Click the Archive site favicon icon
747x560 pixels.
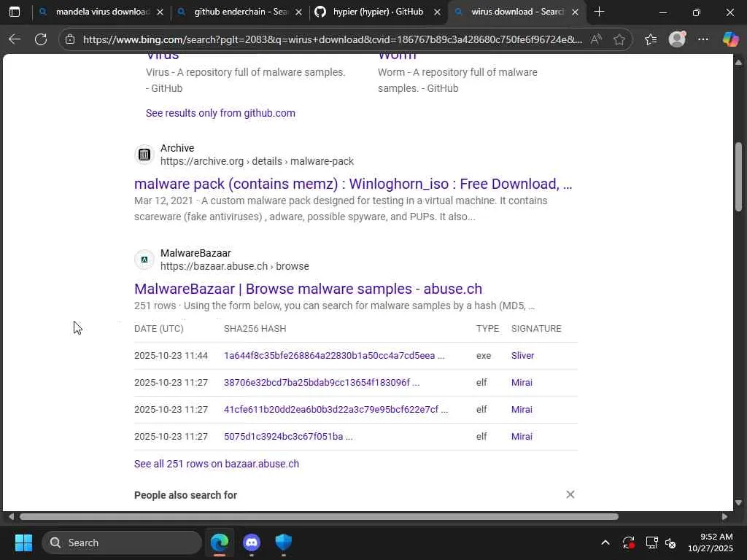click(144, 155)
